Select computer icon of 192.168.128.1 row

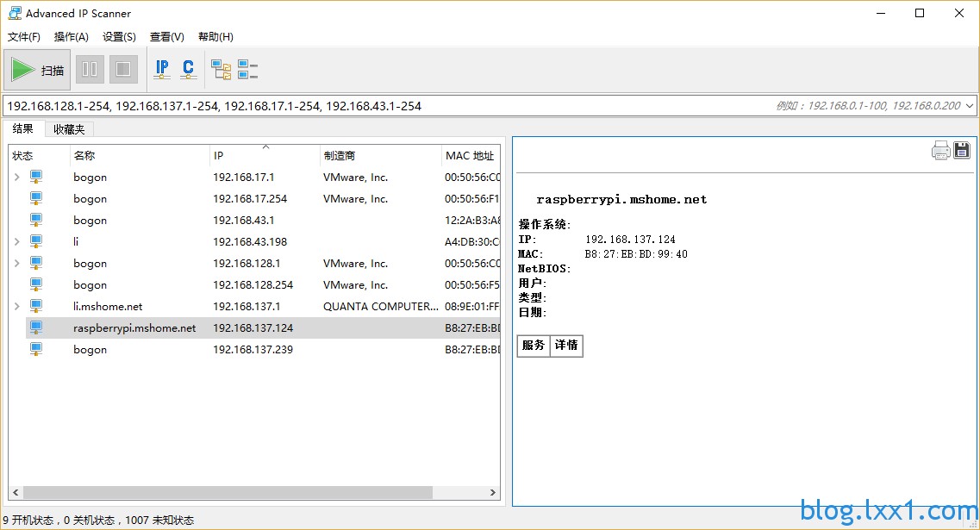pyautogui.click(x=36, y=263)
